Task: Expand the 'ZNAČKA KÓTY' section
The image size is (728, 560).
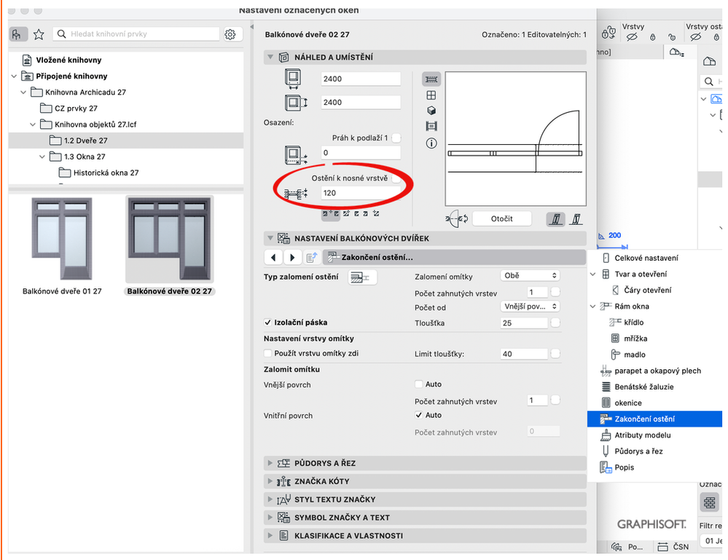Action: tap(270, 481)
